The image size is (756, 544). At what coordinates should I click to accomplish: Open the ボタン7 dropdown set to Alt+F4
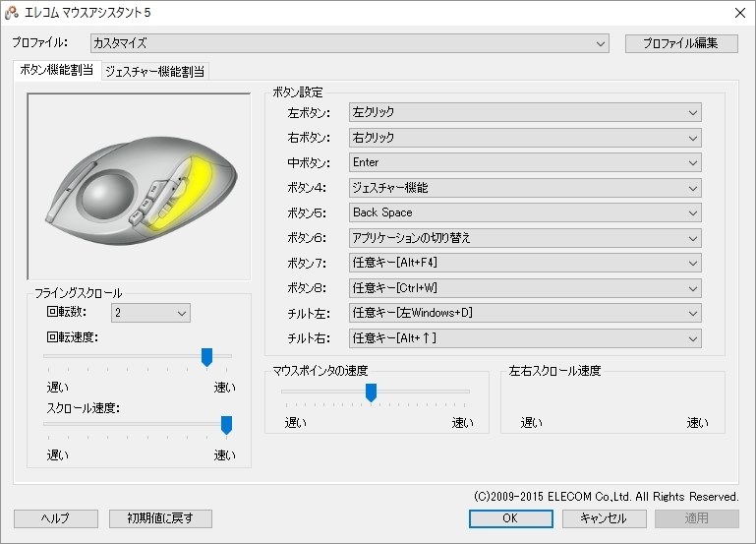pos(525,263)
